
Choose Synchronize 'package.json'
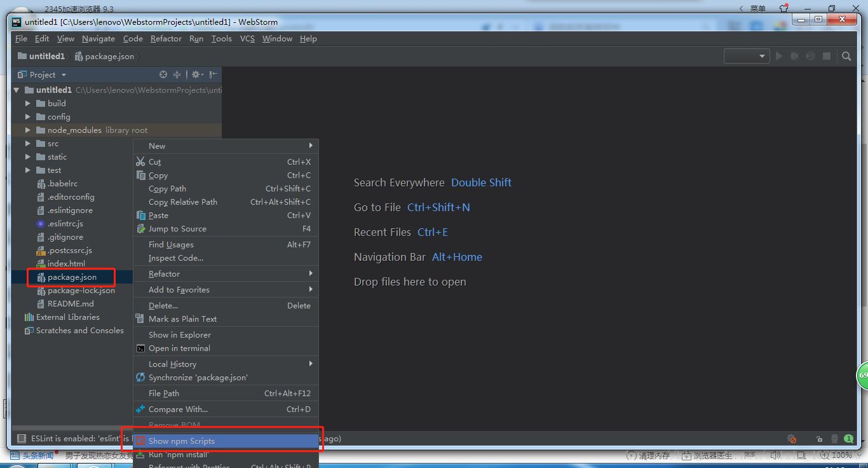point(226,378)
